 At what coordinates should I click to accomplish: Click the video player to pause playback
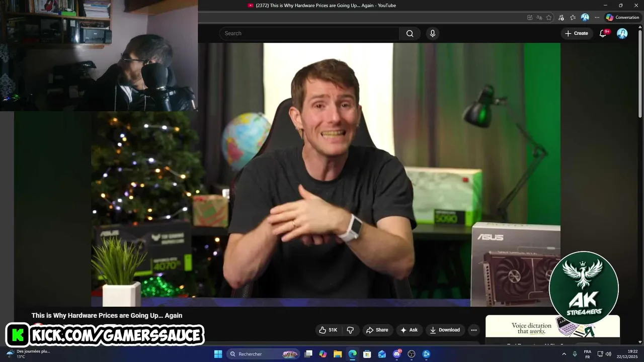click(x=326, y=174)
